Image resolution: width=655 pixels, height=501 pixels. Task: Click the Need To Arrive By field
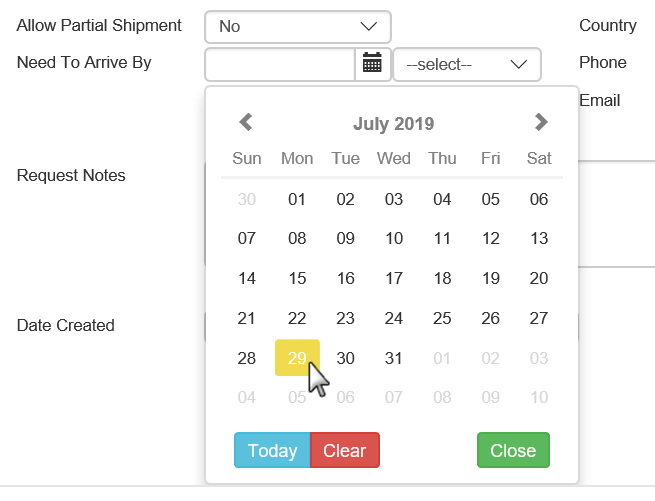coord(280,64)
